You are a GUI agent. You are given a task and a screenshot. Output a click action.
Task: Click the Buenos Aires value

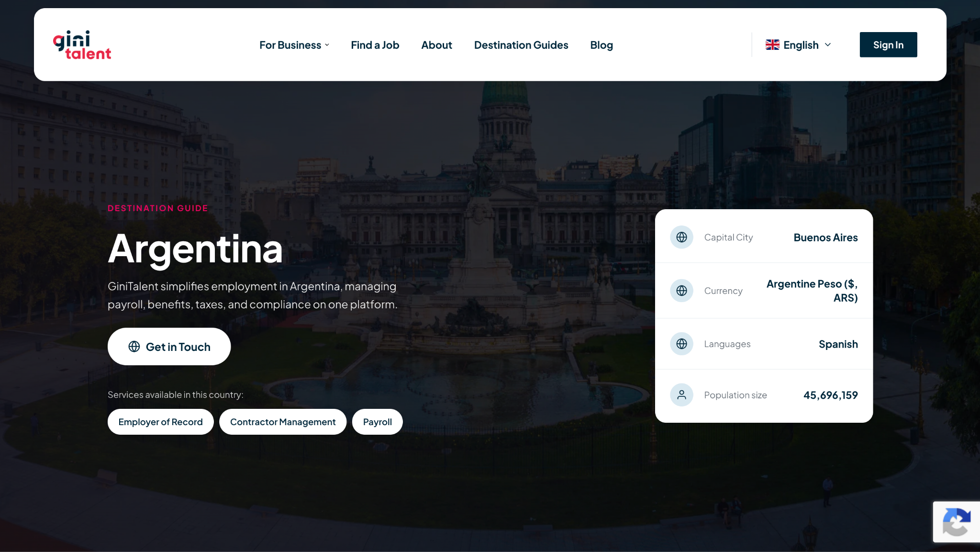click(x=825, y=237)
